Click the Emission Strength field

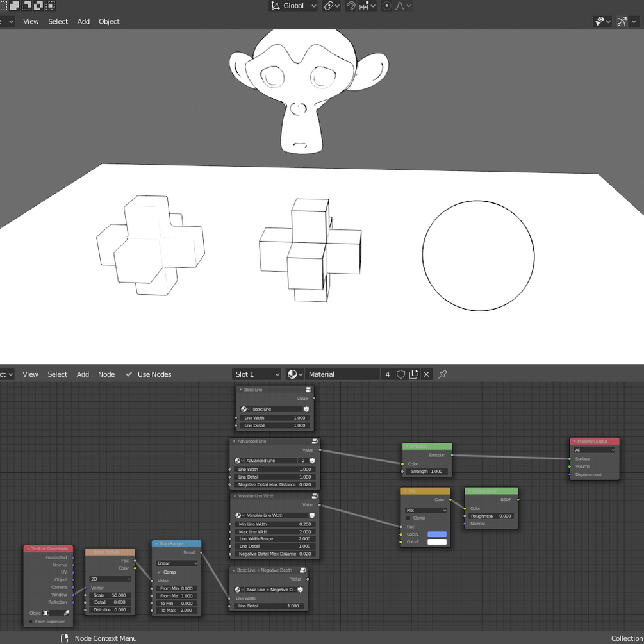[427, 472]
